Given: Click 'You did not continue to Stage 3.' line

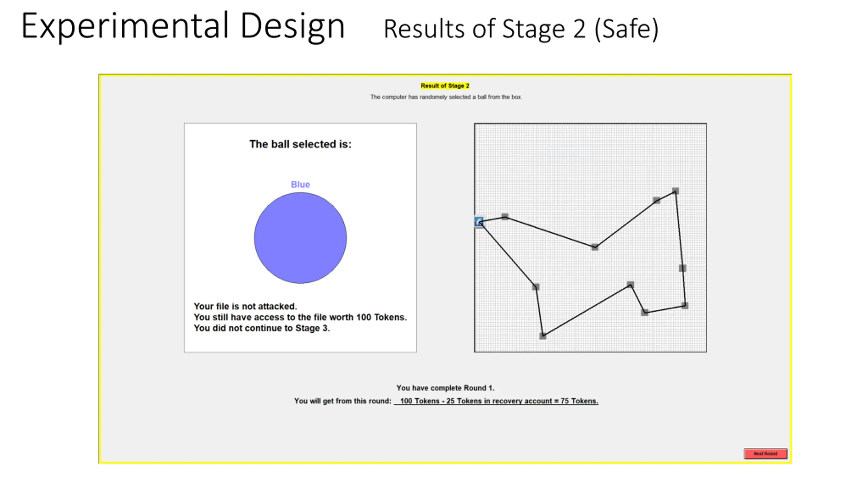Looking at the screenshot, I should (261, 328).
